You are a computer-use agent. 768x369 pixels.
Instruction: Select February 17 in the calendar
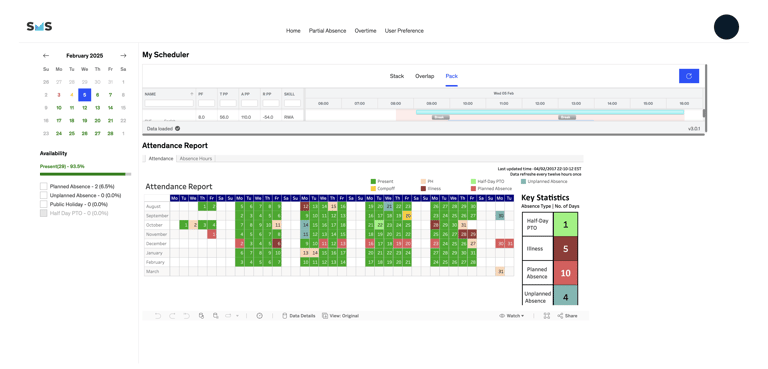coord(59,121)
